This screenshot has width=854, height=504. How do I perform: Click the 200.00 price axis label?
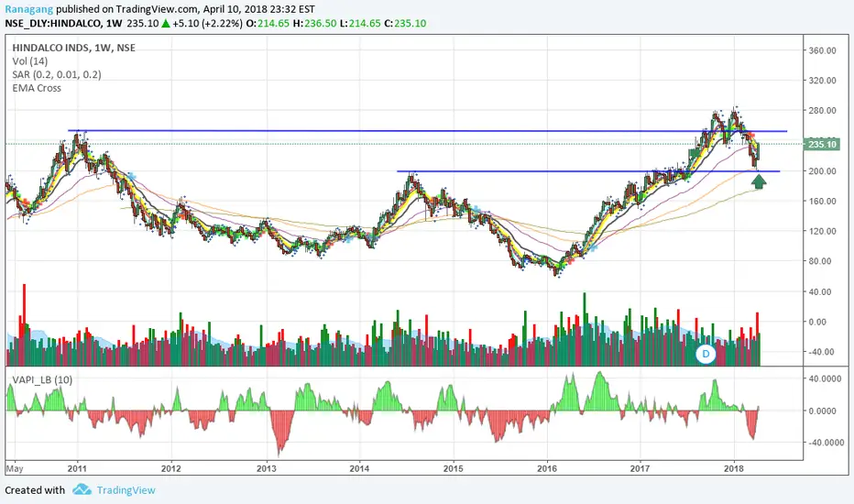click(x=823, y=171)
